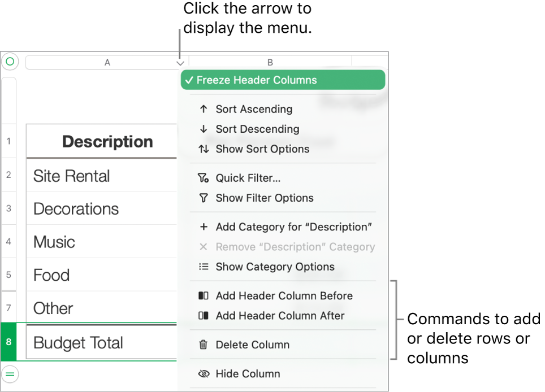Screen dimensions: 545x392
Task: Click Add Category for "Description"
Action: [x=293, y=227]
